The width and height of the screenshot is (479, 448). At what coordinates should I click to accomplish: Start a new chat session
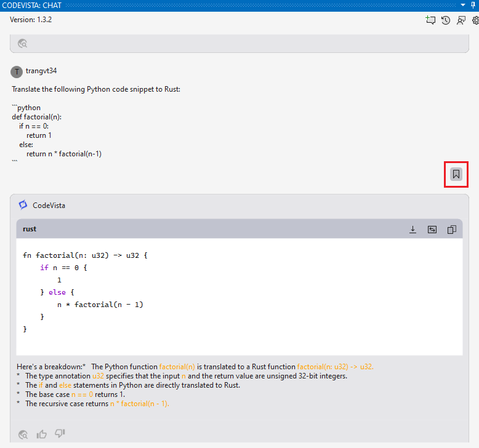tap(430, 20)
